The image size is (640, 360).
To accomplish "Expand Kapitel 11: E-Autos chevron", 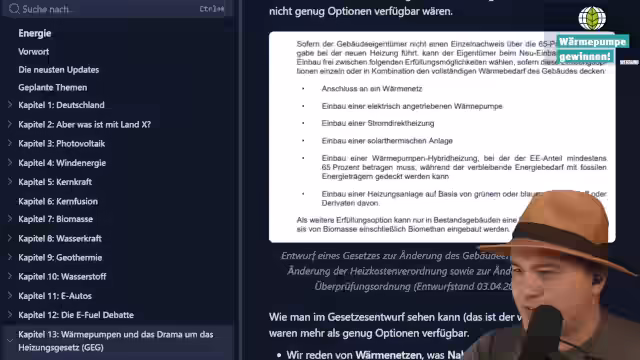I will 10,296.
